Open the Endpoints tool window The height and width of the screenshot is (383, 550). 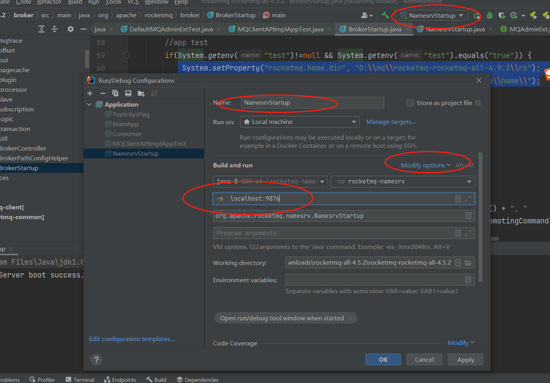pyautogui.click(x=120, y=379)
